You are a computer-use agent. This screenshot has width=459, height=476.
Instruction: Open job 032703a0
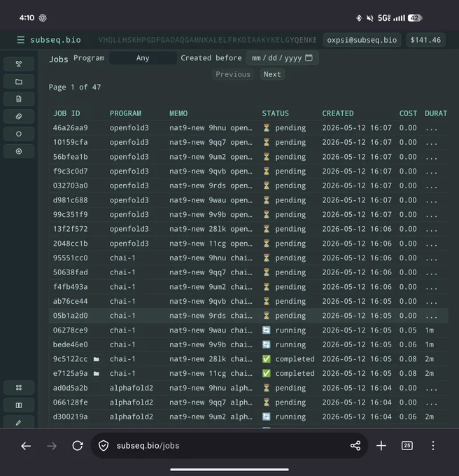coord(249,185)
